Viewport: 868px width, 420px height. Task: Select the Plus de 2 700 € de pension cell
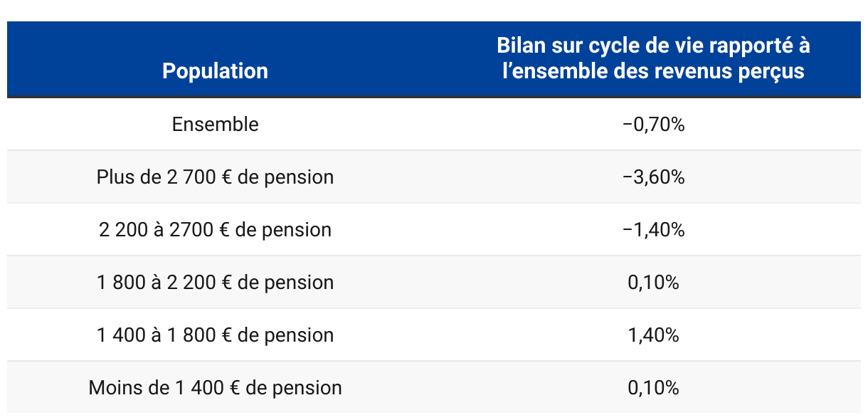pos(215,177)
